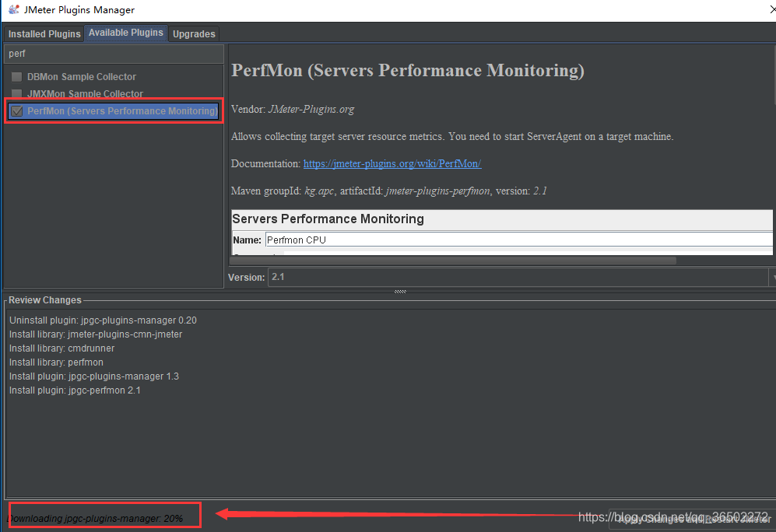Check the DBMon Sample Collector checkbox
Viewport: 776px width, 532px height.
tap(17, 77)
